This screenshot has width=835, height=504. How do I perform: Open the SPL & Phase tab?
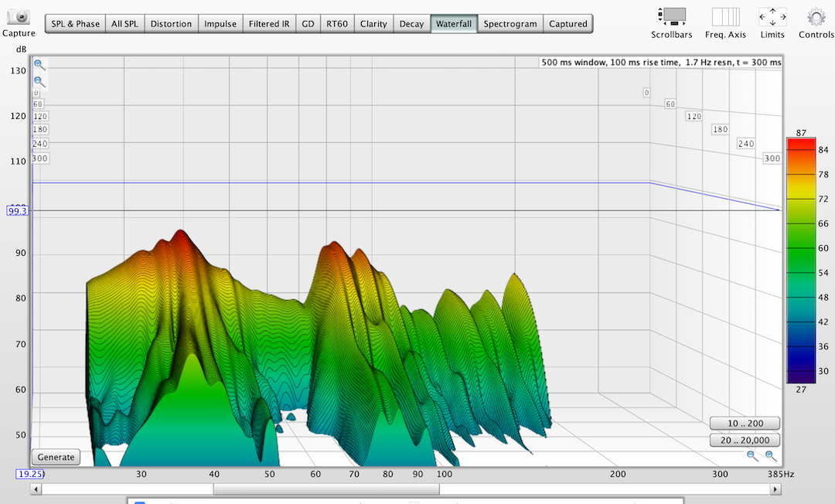pos(76,24)
